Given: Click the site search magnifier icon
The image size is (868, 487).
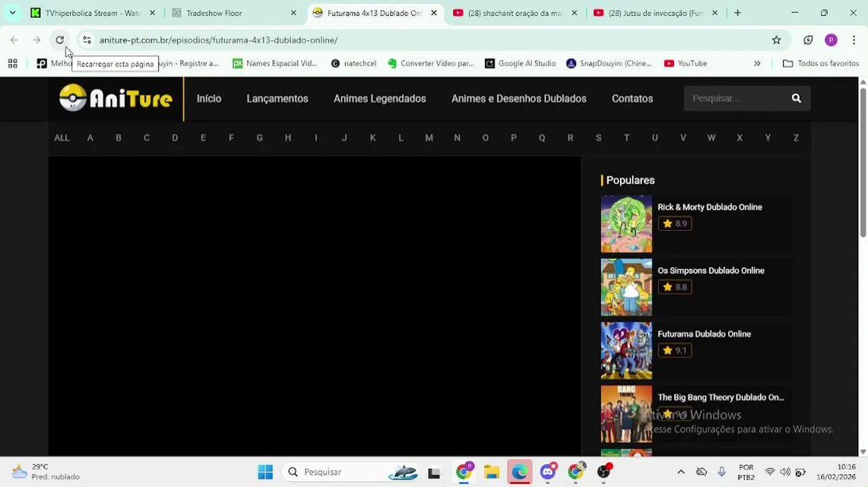Looking at the screenshot, I should (x=796, y=99).
